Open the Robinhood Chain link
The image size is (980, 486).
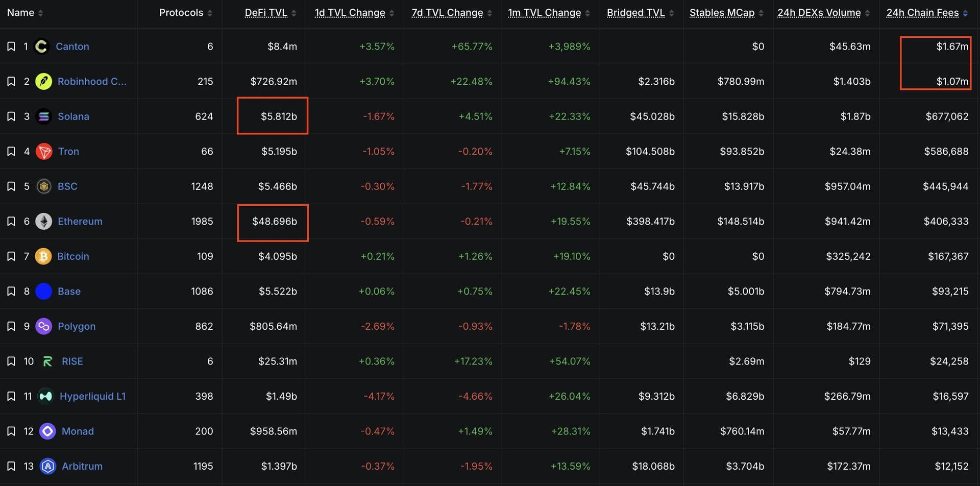pyautogui.click(x=92, y=81)
